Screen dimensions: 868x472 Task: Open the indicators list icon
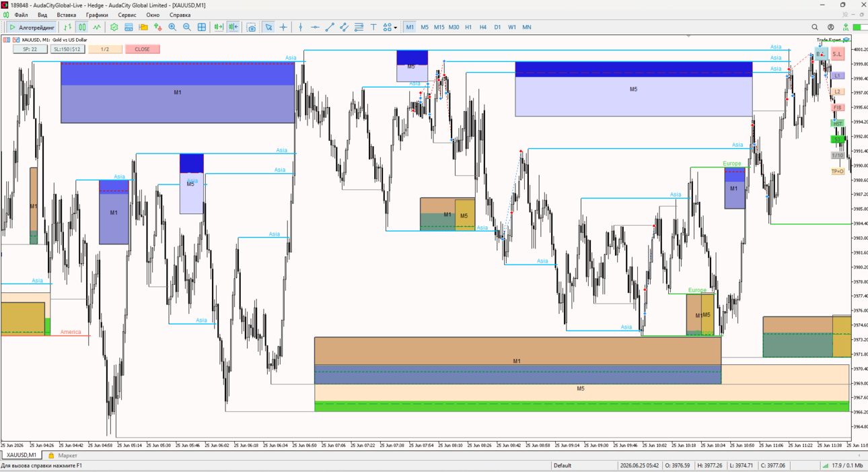pos(114,27)
